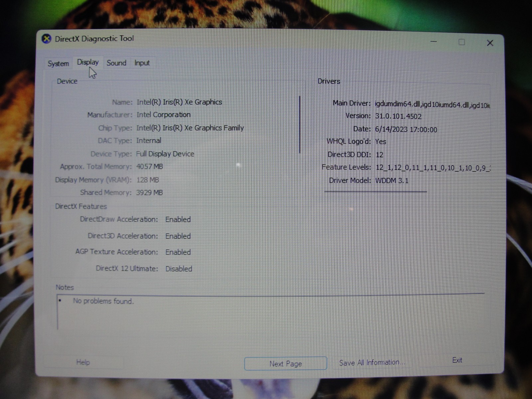
Task: Click DirectX 12 Ultimate 'Disabled' status
Action: [x=179, y=269]
